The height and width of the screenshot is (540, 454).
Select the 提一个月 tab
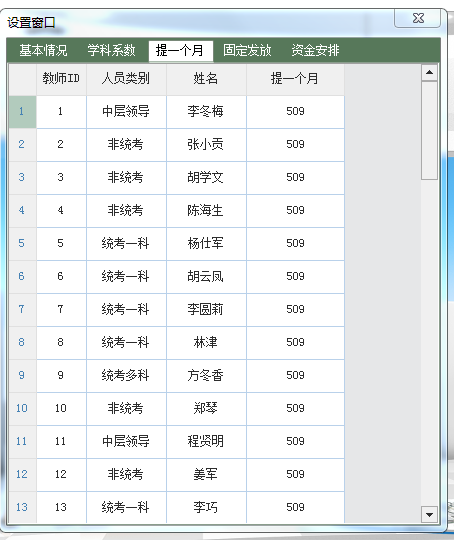click(x=180, y=51)
